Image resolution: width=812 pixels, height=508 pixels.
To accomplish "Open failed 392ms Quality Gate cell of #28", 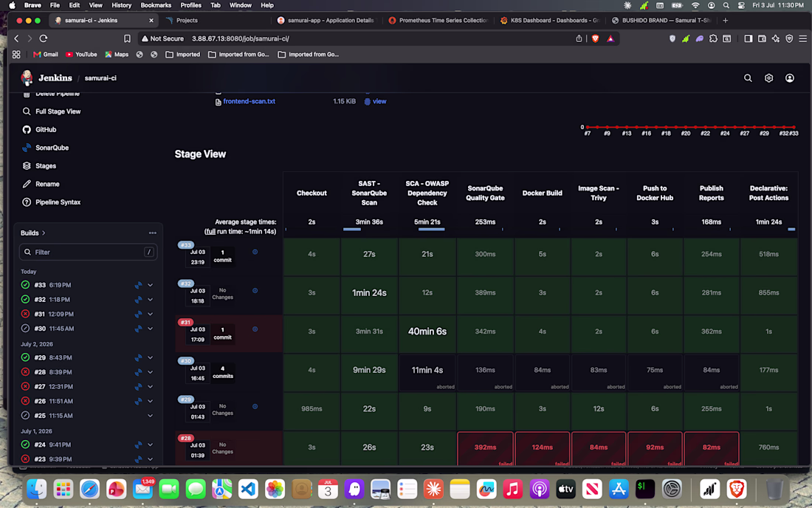I will [485, 448].
